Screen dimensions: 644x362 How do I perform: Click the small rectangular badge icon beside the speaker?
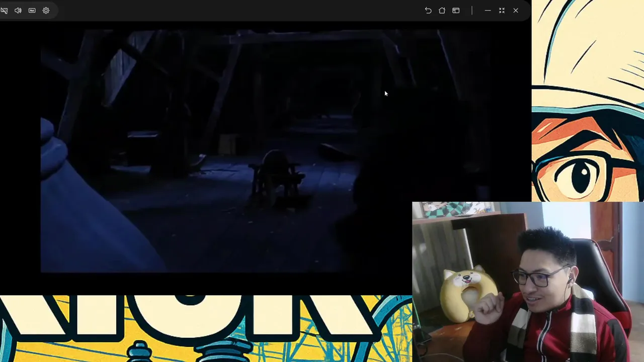32,11
